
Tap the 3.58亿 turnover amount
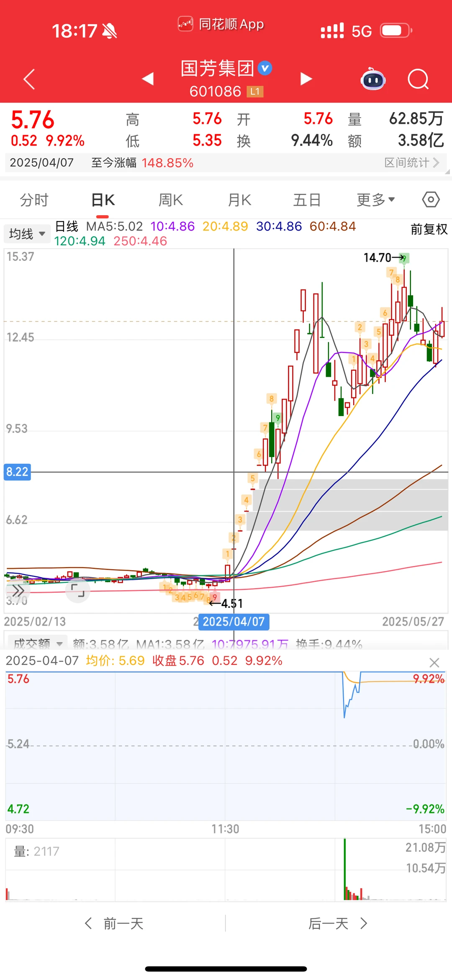tap(421, 140)
